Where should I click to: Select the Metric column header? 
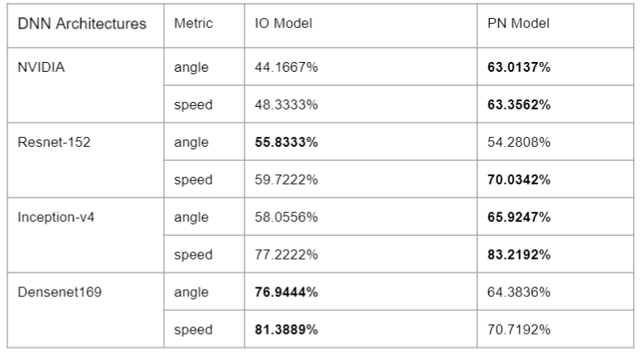pos(193,24)
